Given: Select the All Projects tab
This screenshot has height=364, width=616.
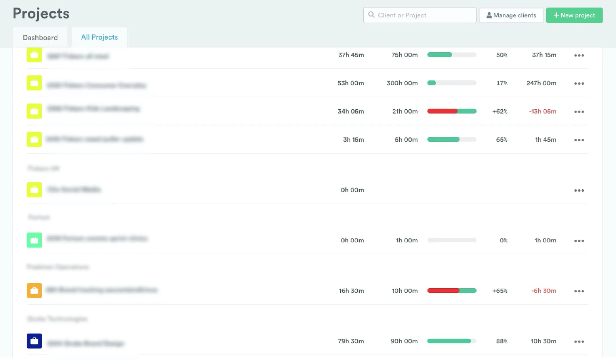Looking at the screenshot, I should tap(99, 37).
